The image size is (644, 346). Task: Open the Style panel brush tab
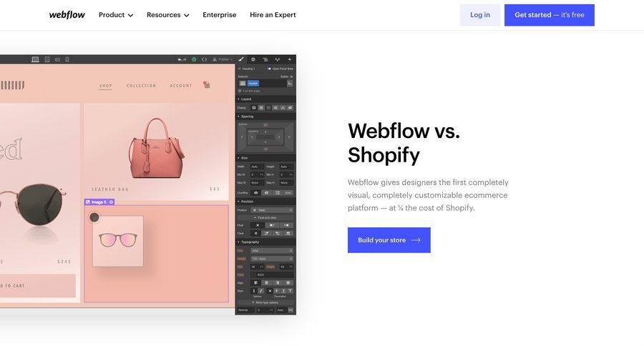[241, 59]
